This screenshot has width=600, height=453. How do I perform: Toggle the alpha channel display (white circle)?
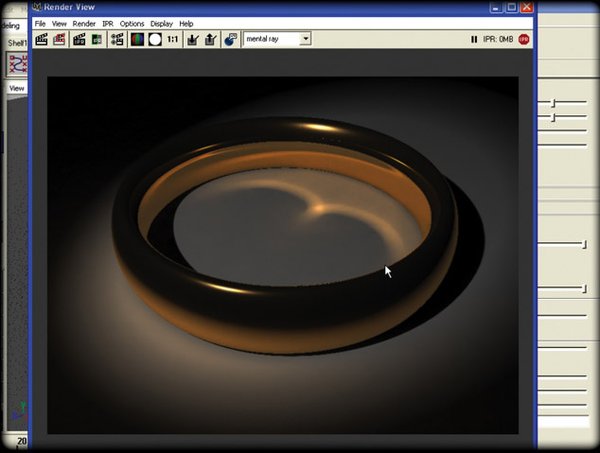(x=155, y=39)
